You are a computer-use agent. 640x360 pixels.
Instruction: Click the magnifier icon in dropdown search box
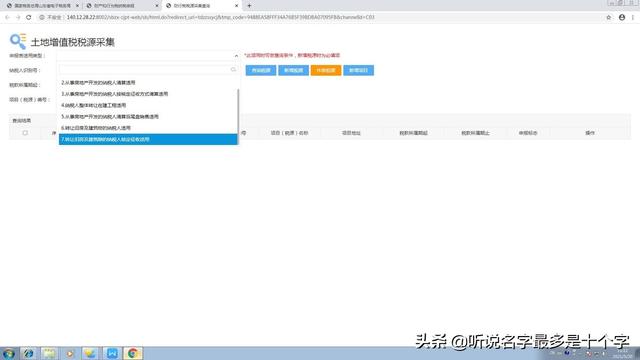(x=233, y=70)
